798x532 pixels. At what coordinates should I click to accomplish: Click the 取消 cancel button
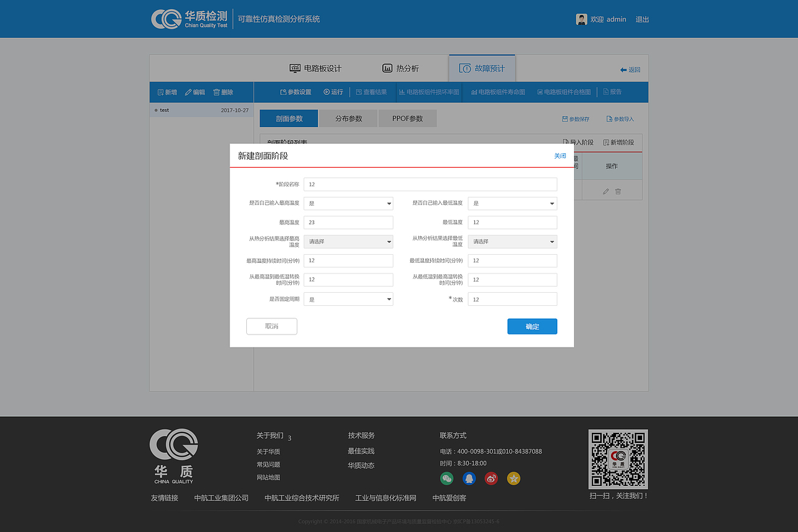click(x=272, y=326)
